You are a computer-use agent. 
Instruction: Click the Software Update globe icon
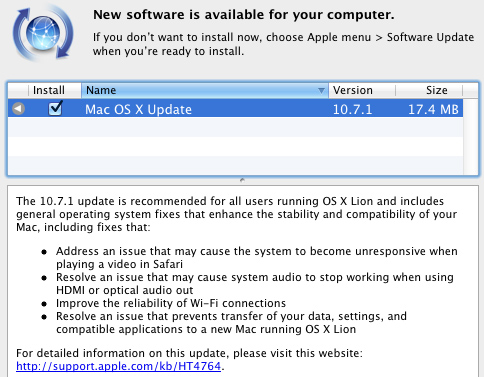point(43,34)
